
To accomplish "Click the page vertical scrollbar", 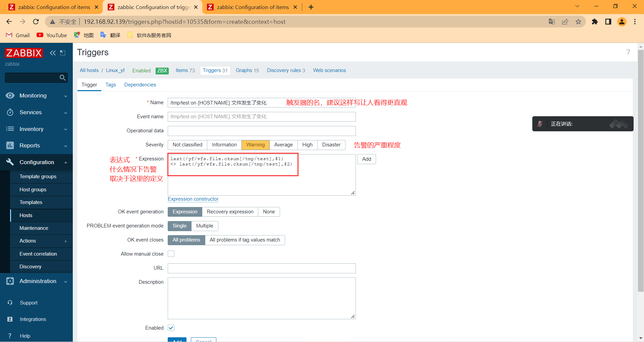I will point(641,171).
